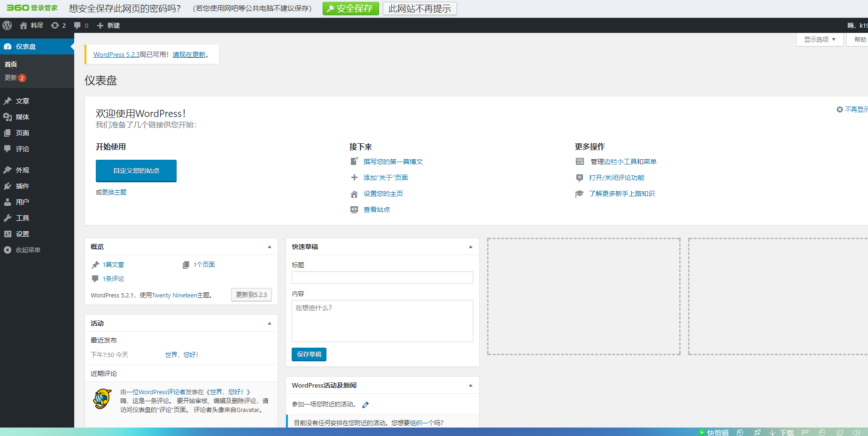Open 用户 in the sidebar

click(x=37, y=202)
